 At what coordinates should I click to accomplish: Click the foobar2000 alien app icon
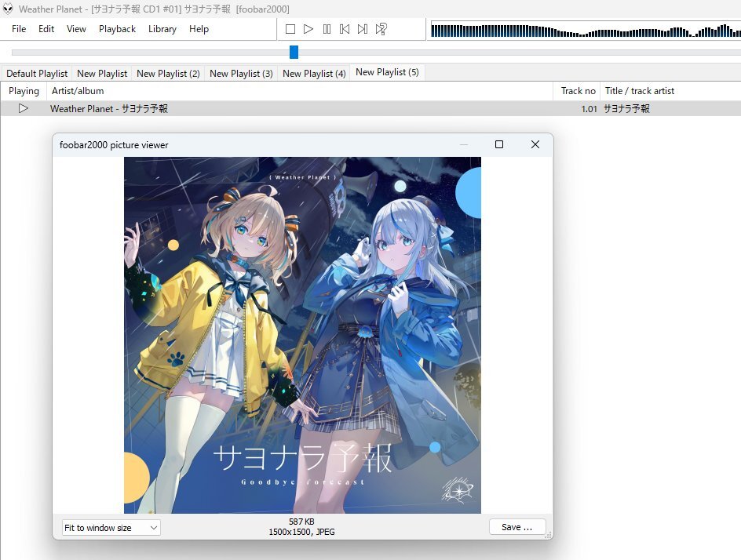pos(8,9)
